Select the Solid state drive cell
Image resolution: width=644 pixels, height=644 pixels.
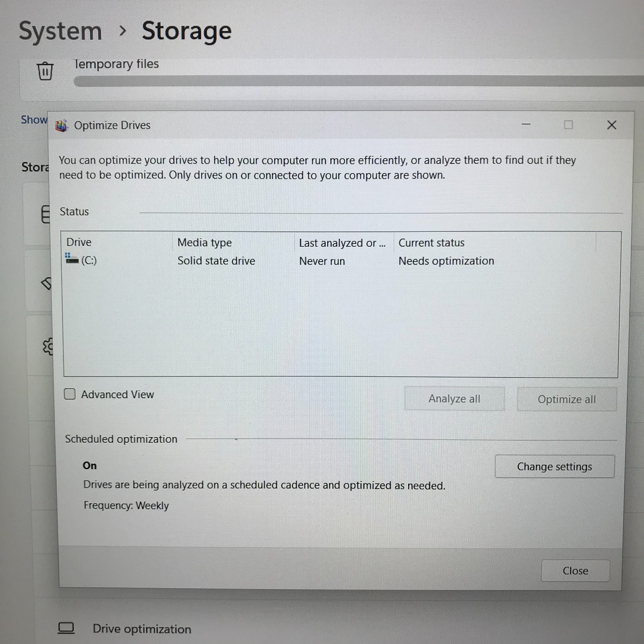(x=216, y=261)
